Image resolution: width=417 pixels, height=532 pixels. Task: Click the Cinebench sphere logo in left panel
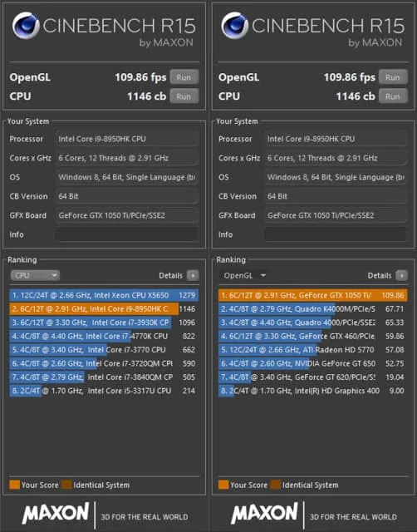[26, 26]
